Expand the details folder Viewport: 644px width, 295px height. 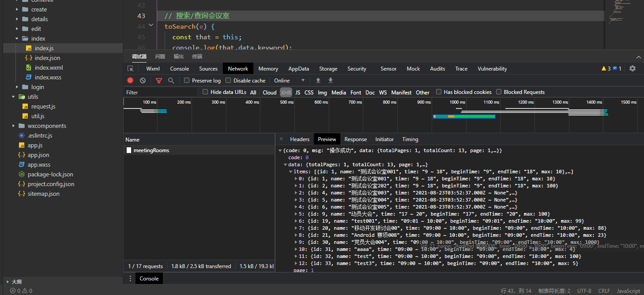pyautogui.click(x=17, y=19)
